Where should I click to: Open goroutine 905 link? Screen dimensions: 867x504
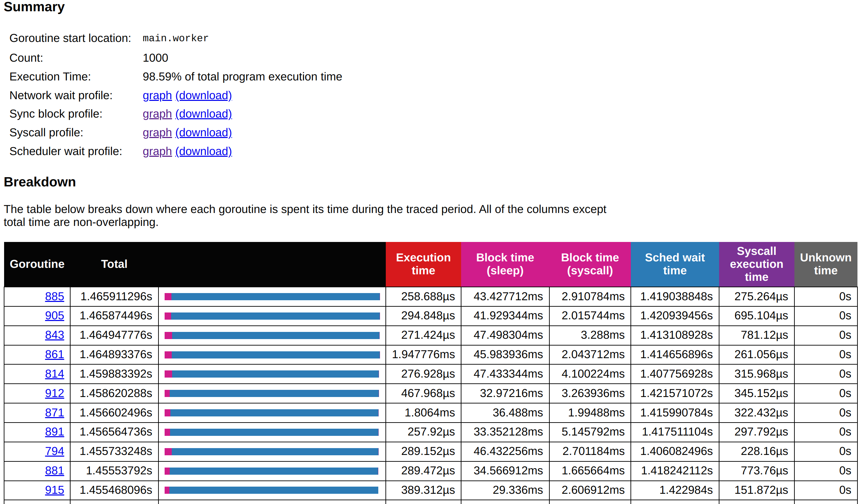point(55,316)
